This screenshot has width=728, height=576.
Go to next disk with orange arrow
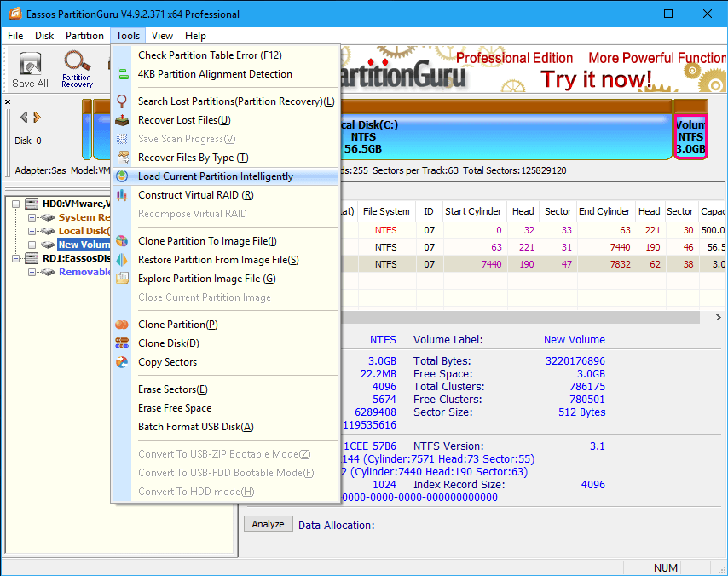(x=37, y=118)
